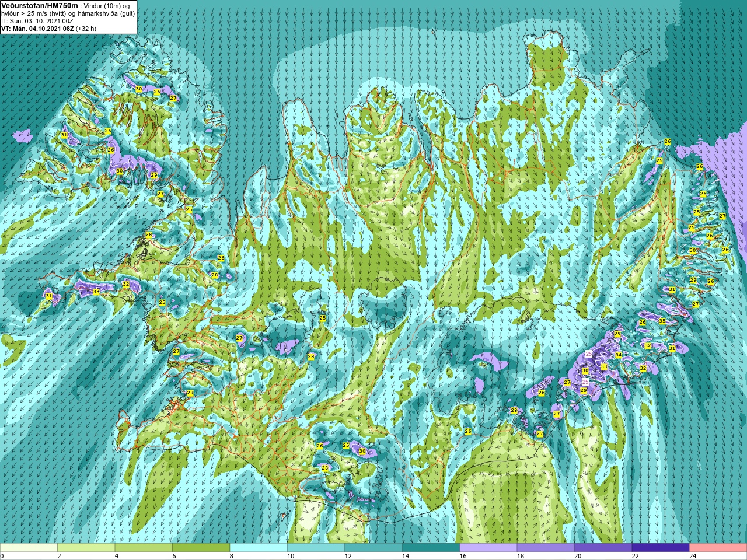This screenshot has width=747, height=560.
Task: Click legend scale tick label 24
Action: pos(692,556)
